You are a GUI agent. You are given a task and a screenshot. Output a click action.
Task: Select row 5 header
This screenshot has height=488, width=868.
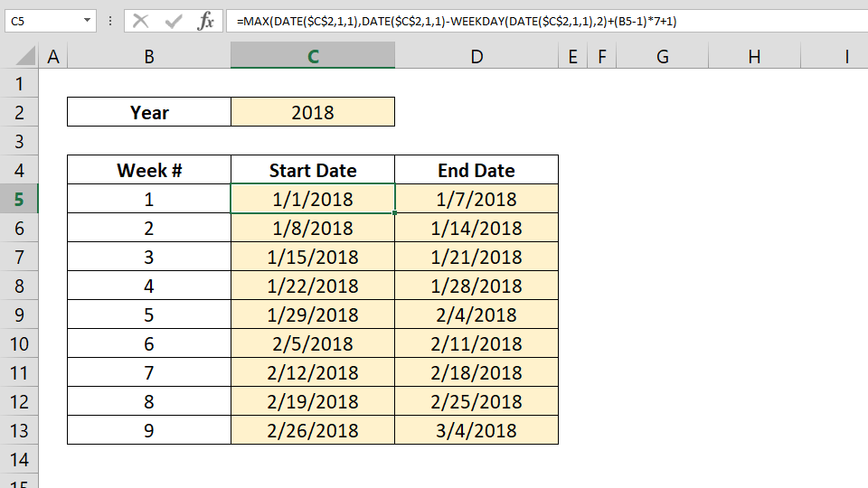point(19,199)
